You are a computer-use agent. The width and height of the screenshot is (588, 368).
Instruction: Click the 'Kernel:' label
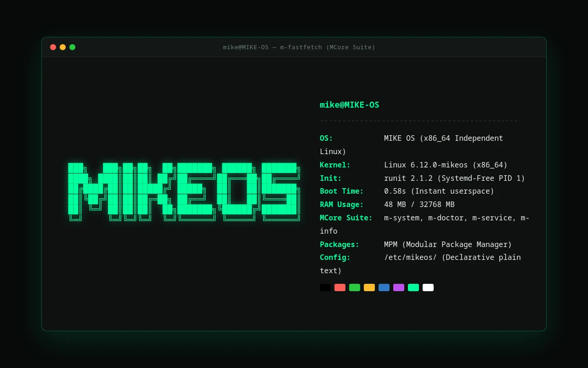click(335, 165)
